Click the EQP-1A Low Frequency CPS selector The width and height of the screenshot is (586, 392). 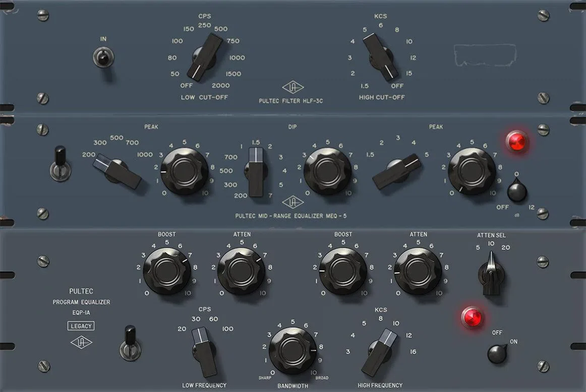(204, 352)
